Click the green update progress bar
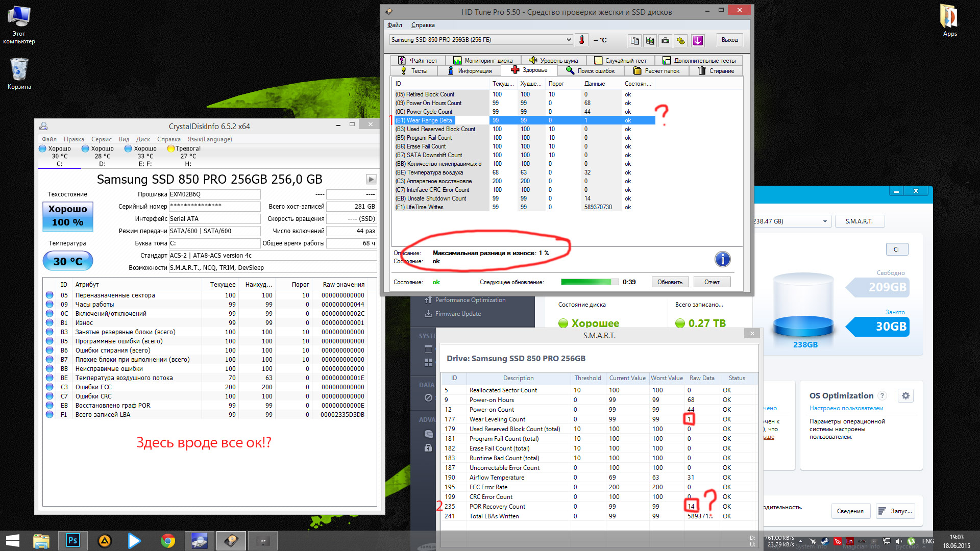The height and width of the screenshot is (551, 980). coord(586,282)
